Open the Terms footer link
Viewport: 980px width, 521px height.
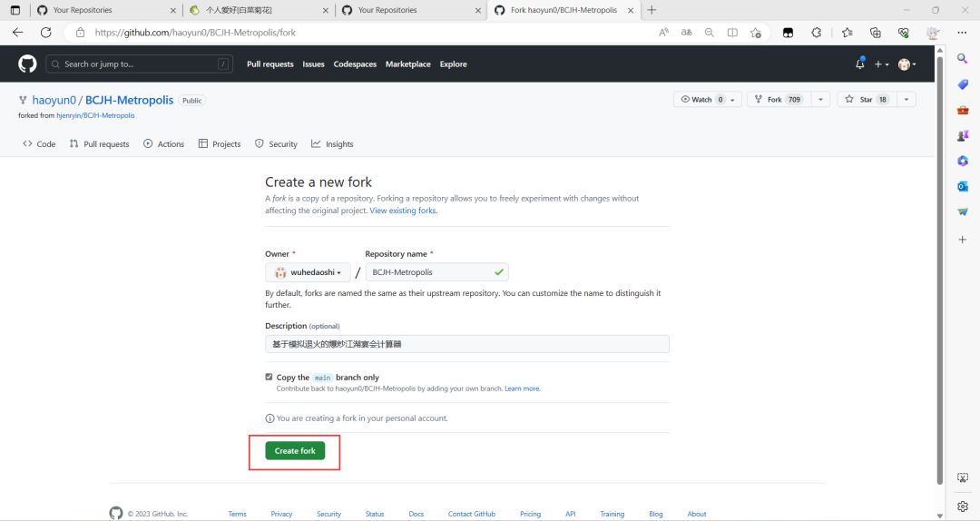click(x=237, y=514)
